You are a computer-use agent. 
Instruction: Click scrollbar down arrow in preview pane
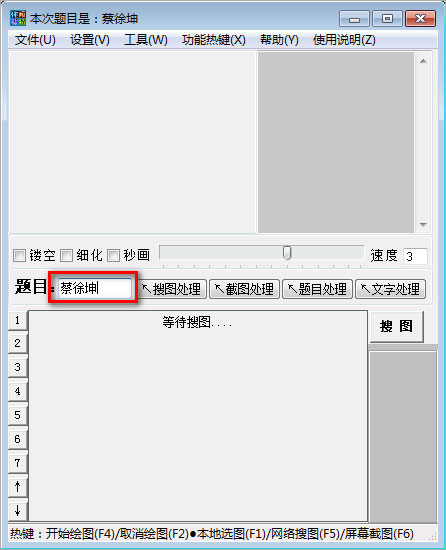[x=423, y=224]
